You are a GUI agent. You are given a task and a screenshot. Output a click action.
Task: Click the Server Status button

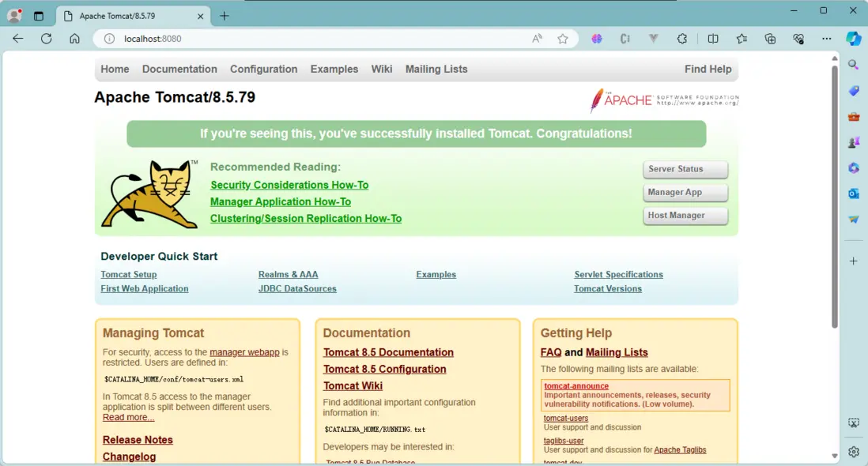685,169
